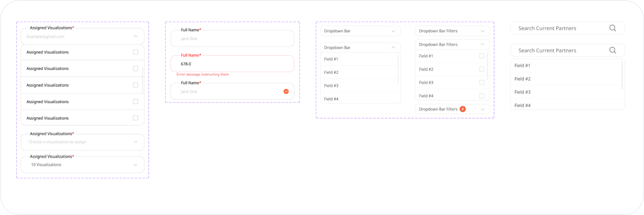644x215 pixels.
Task: Choose Field #2 in the search results list
Action: 566,79
